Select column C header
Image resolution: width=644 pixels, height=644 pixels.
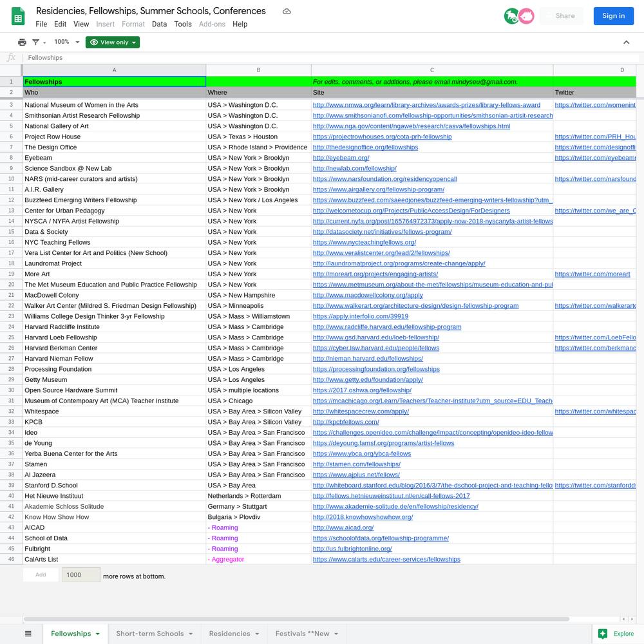pyautogui.click(x=432, y=70)
